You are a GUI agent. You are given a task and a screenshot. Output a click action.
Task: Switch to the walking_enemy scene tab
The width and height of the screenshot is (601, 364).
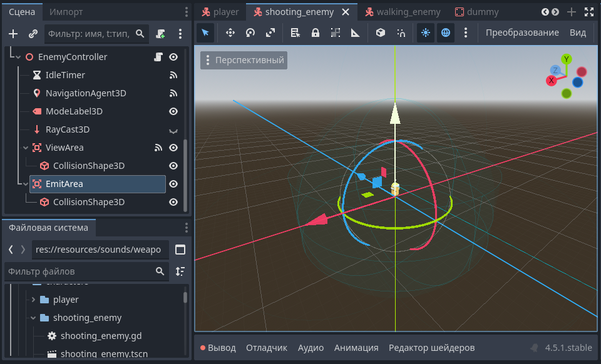point(408,12)
